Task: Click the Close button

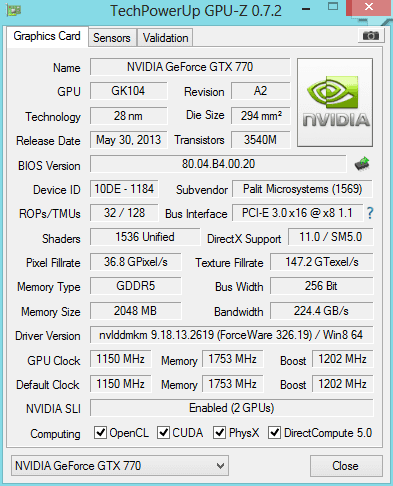Action: point(346,466)
